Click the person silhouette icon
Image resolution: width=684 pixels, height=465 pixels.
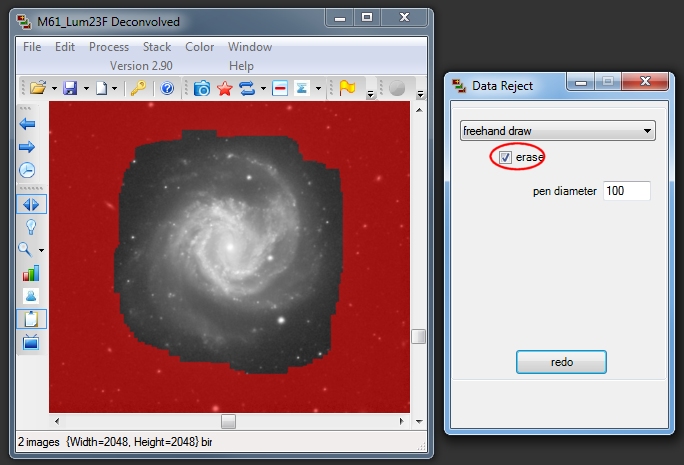[31, 296]
